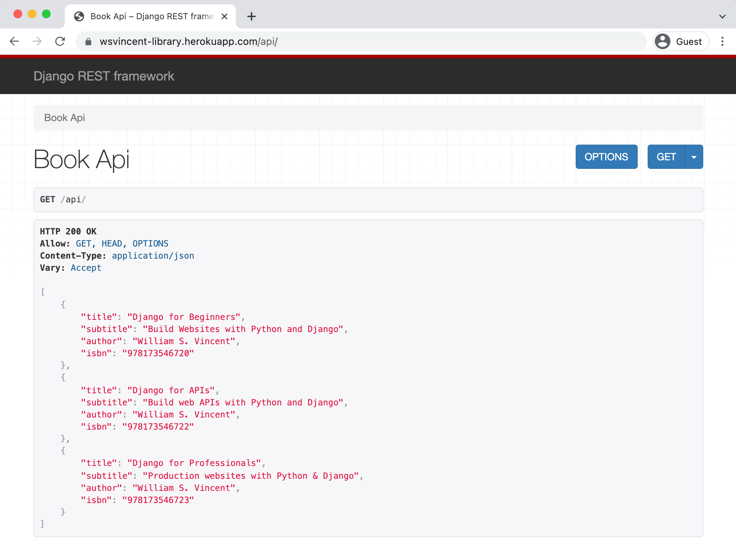
Task: Click the red macOS close window button
Action: [18, 14]
